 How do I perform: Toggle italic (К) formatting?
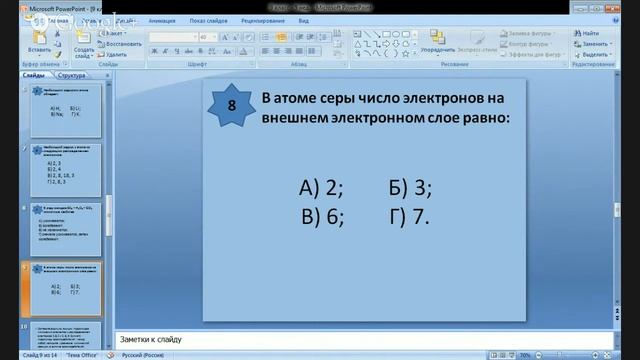tap(165, 51)
